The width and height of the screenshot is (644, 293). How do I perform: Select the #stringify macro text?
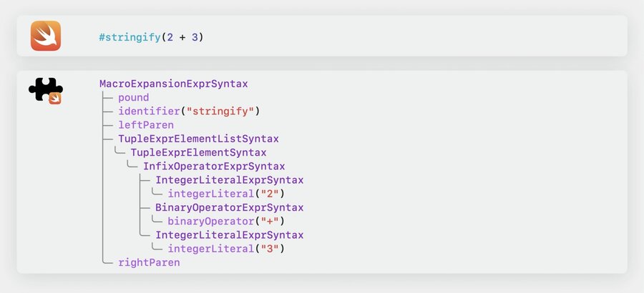pos(130,37)
